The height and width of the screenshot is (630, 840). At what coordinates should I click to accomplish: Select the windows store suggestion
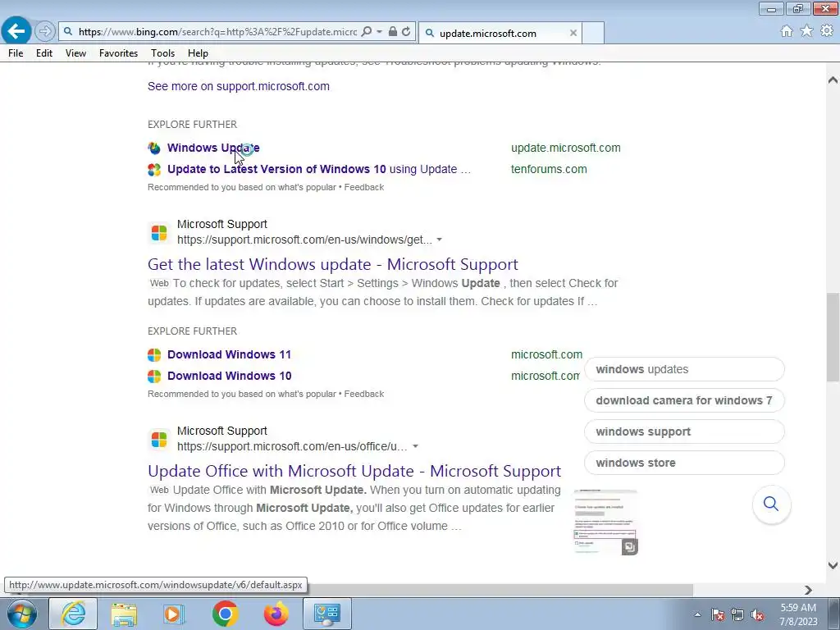(684, 463)
